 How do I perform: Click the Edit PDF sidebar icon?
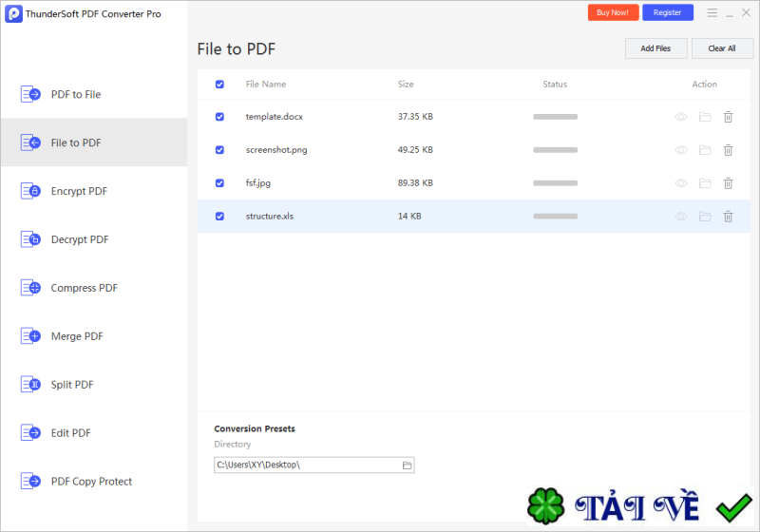[30, 432]
